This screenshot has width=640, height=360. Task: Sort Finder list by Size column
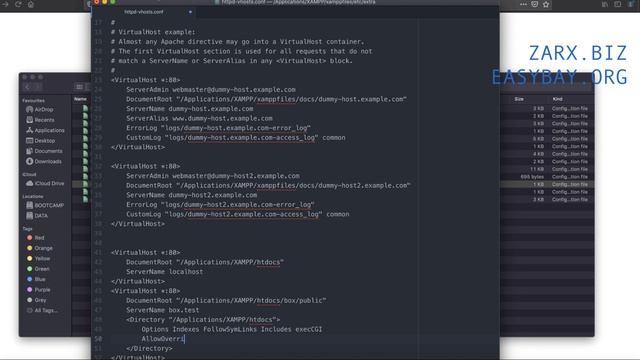coord(519,99)
